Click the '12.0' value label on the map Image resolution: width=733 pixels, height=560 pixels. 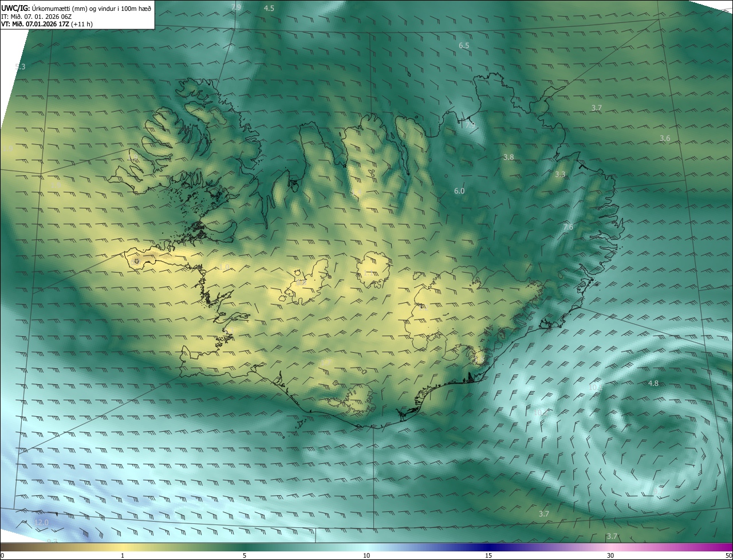coord(41,522)
